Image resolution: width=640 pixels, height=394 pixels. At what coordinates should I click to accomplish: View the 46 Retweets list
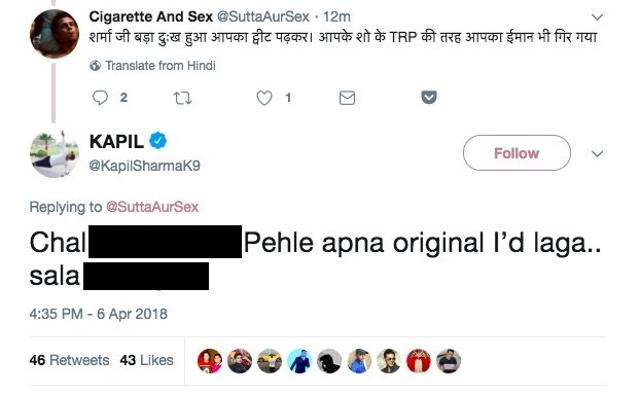pyautogui.click(x=69, y=360)
